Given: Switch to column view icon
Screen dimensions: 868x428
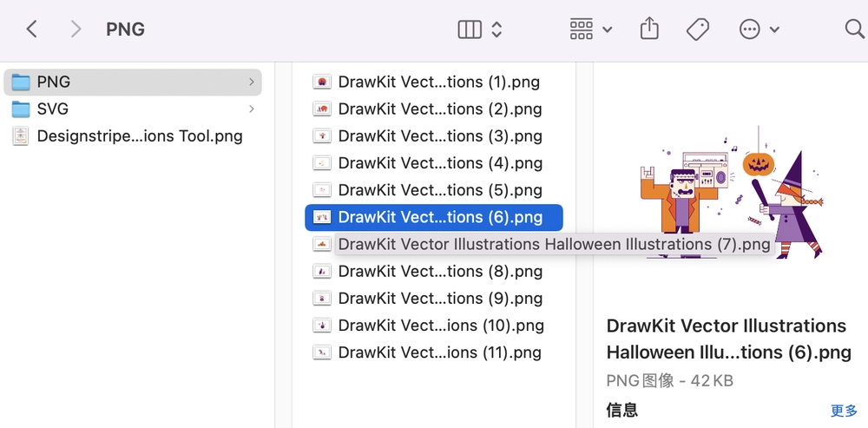Looking at the screenshot, I should pos(470,30).
